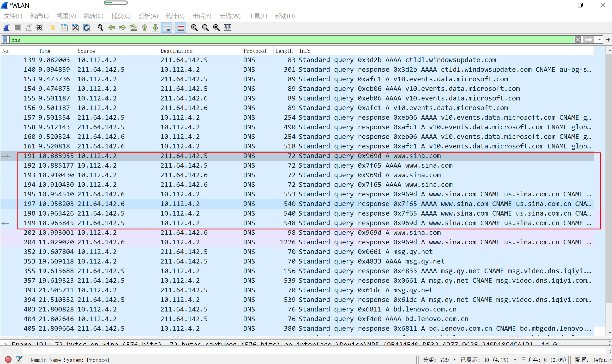Open the 无线(W) menu
Image resolution: width=612 pixels, height=364 pixels.
pos(230,16)
